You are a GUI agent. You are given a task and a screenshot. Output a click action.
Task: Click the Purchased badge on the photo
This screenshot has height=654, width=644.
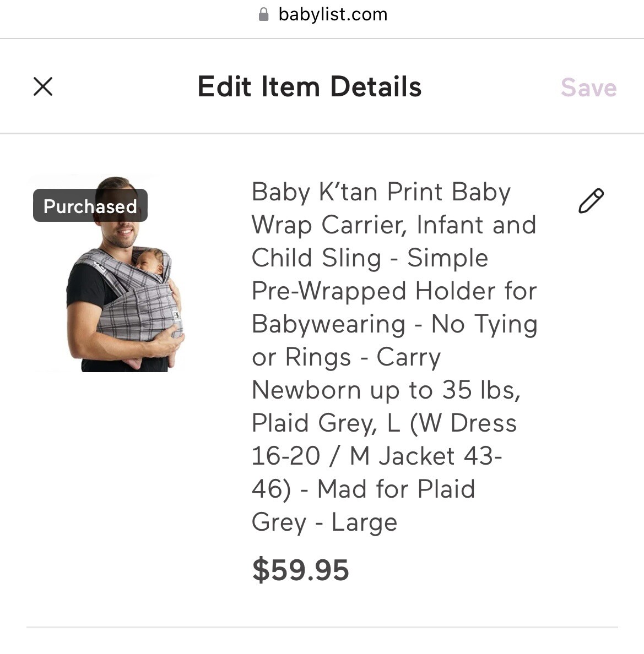[90, 206]
